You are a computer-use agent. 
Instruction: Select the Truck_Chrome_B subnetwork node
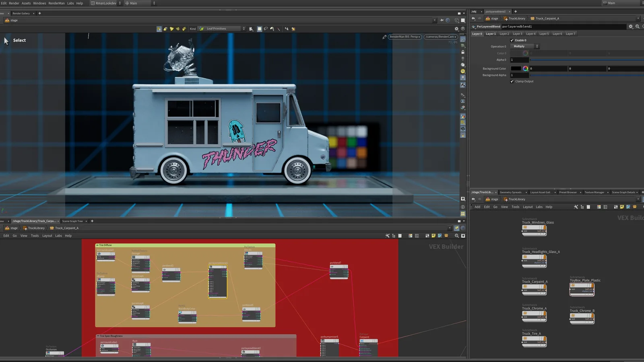(582, 318)
